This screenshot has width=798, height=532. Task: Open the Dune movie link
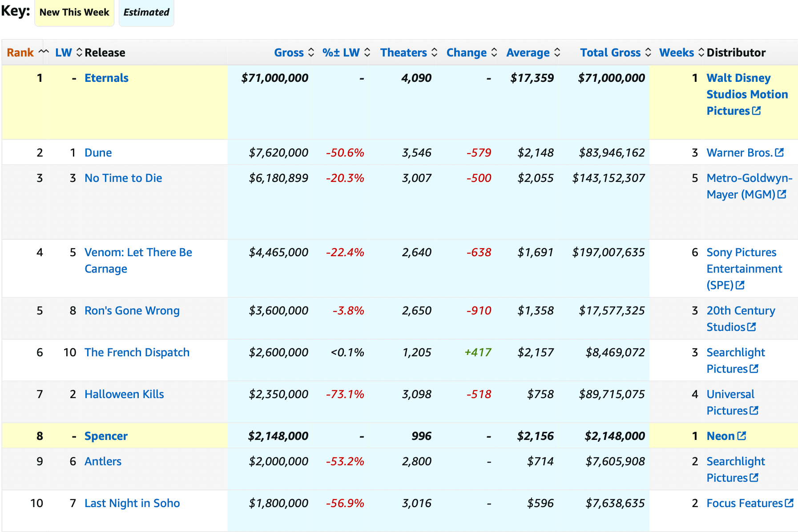point(98,153)
